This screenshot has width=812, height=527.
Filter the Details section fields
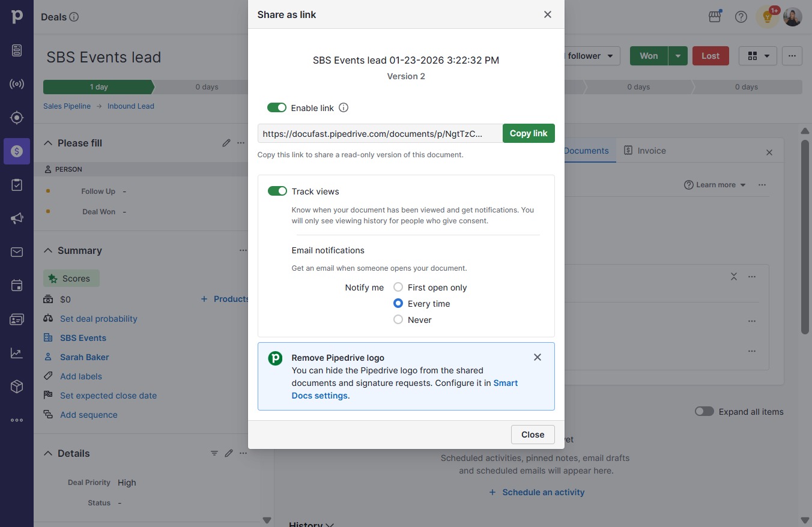[214, 453]
